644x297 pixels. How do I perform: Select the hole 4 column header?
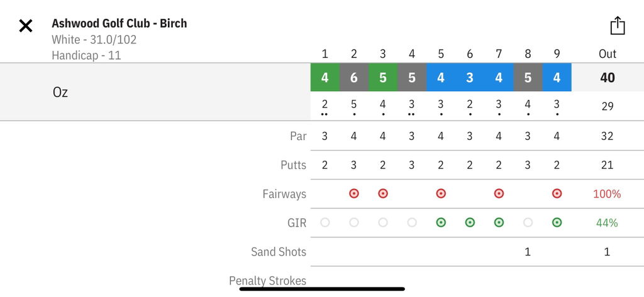click(x=412, y=54)
